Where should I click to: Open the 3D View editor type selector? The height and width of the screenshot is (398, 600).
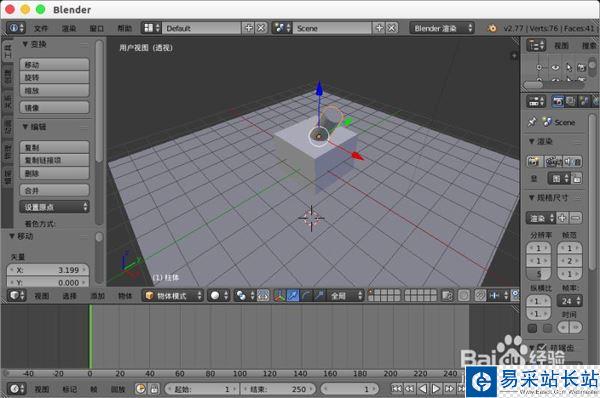[x=16, y=295]
